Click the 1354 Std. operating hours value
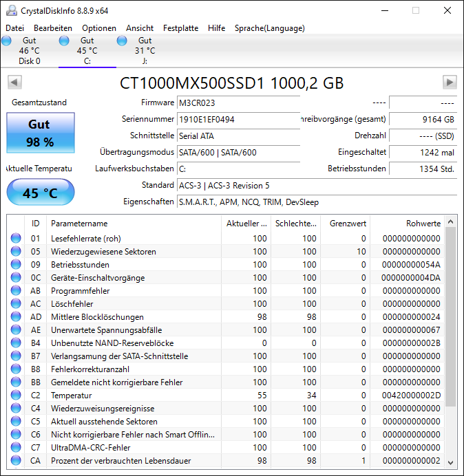The width and height of the screenshot is (464, 476). pos(423,169)
